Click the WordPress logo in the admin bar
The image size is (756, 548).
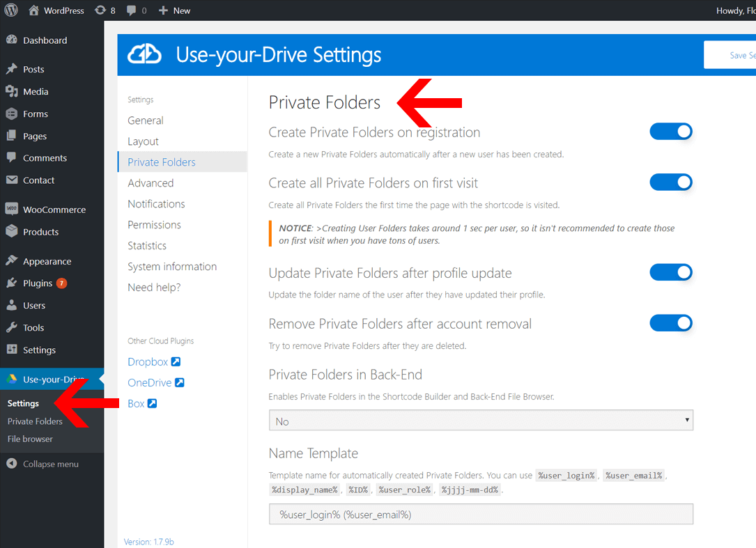[x=11, y=10]
